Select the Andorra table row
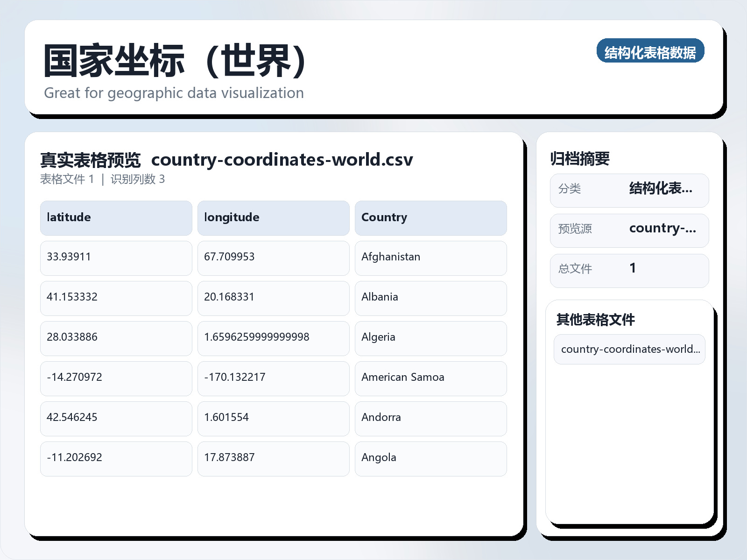Image resolution: width=747 pixels, height=560 pixels. coord(430,419)
